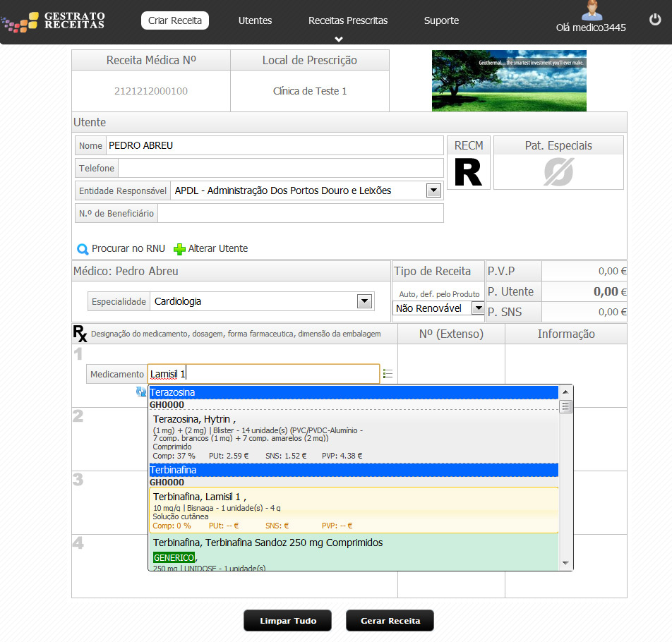Open the Utentes menu
This screenshot has width=672, height=642.
coord(255,20)
